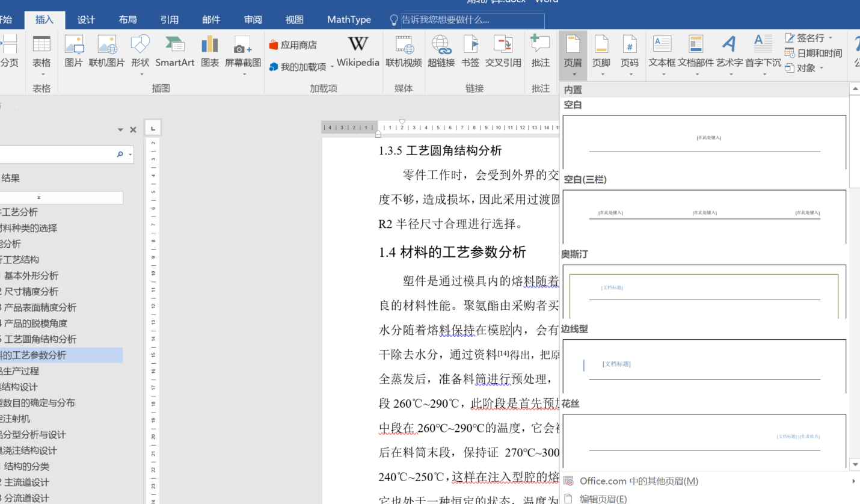Add a Bookmark
Viewport: 860px width, 504px height.
470,52
